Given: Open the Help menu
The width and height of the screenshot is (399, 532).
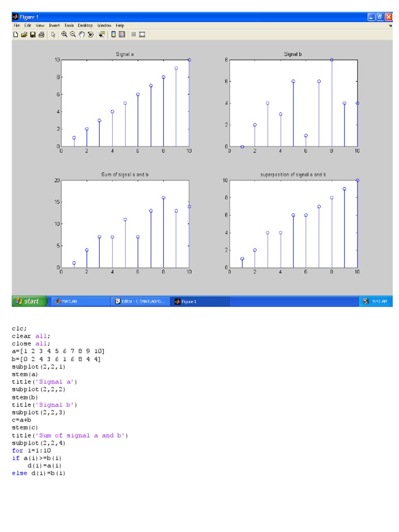Looking at the screenshot, I should [x=120, y=25].
